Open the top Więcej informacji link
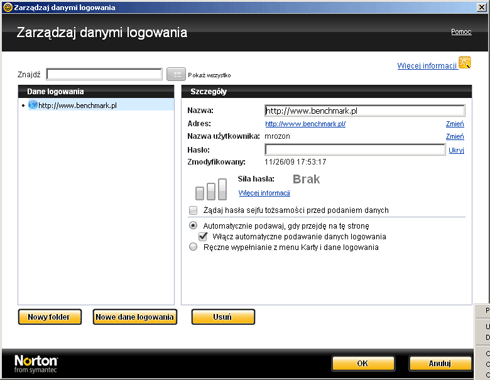The width and height of the screenshot is (490, 380). 427,66
